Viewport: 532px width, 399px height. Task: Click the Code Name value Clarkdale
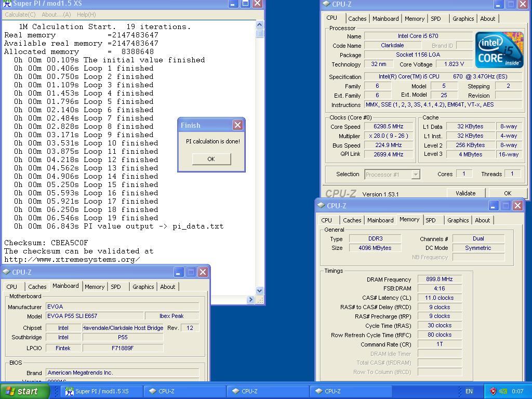coord(392,45)
